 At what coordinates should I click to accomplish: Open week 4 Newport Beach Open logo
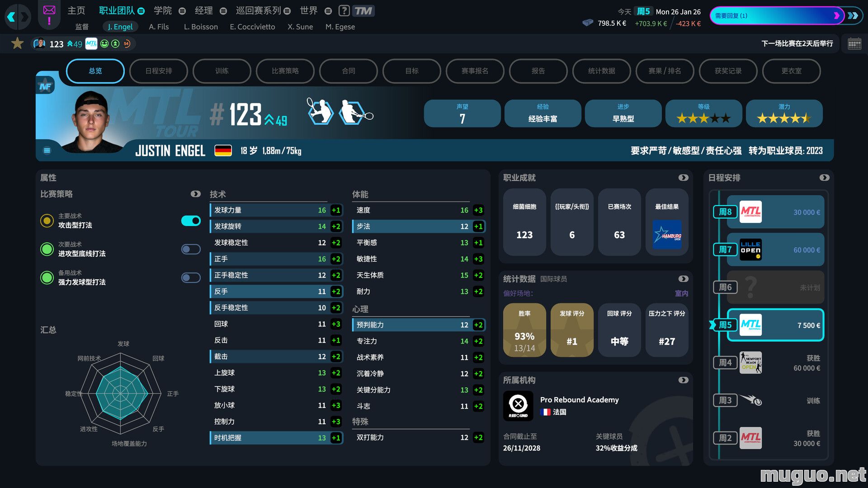tap(750, 362)
